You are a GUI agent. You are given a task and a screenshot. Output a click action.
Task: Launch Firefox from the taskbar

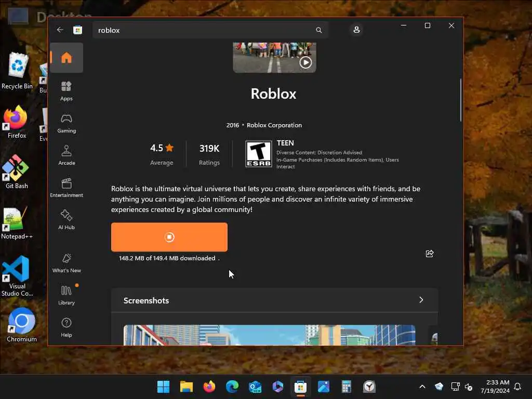pyautogui.click(x=209, y=387)
